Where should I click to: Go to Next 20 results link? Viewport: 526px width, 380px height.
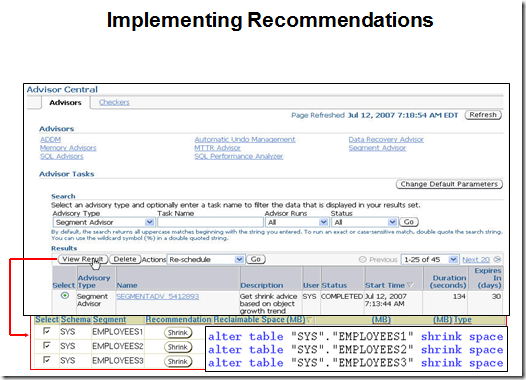476,260
